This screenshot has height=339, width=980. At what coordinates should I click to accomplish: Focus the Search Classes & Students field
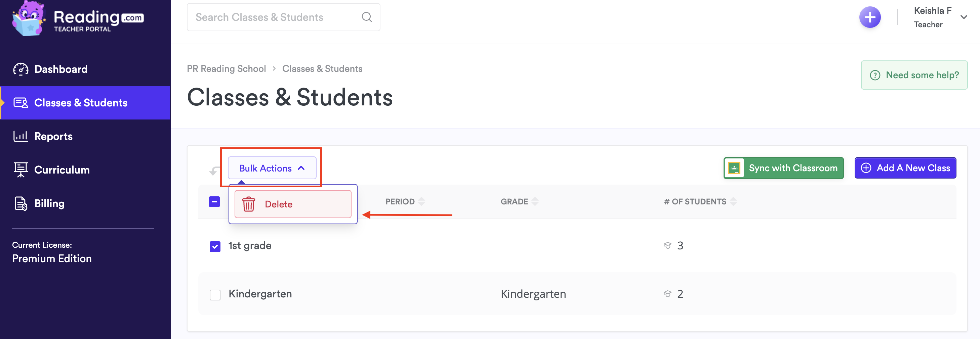coord(274,17)
